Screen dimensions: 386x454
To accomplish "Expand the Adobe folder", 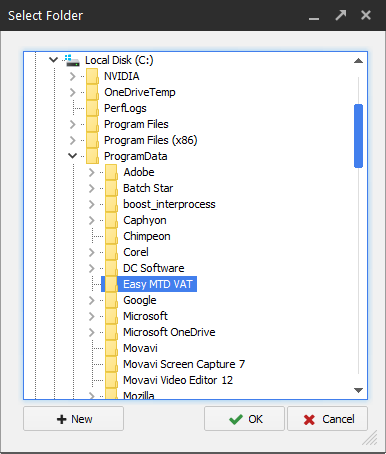I will click(x=92, y=172).
